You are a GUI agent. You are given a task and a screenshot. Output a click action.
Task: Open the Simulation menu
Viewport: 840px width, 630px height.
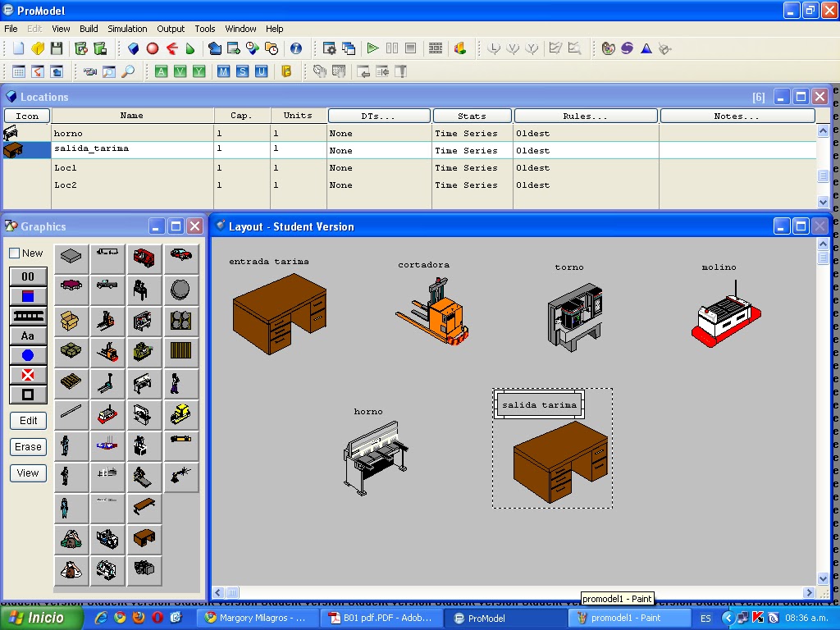coord(127,29)
